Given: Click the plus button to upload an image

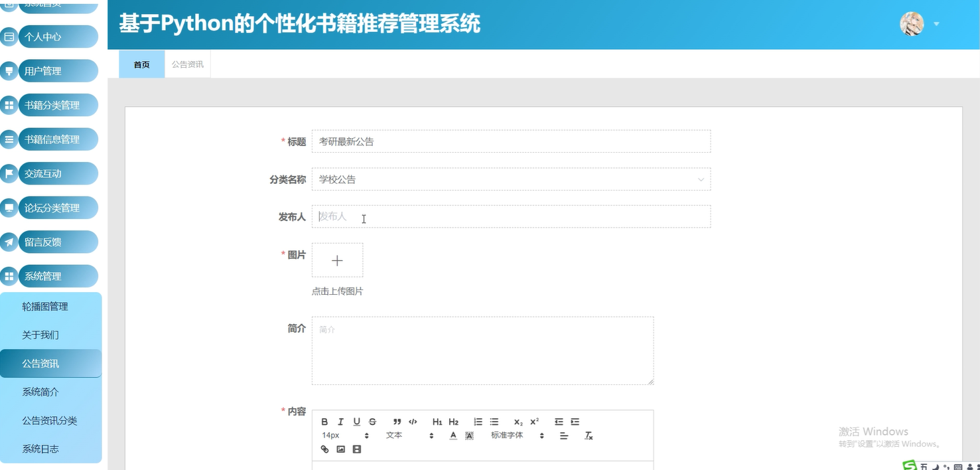Looking at the screenshot, I should (x=337, y=260).
